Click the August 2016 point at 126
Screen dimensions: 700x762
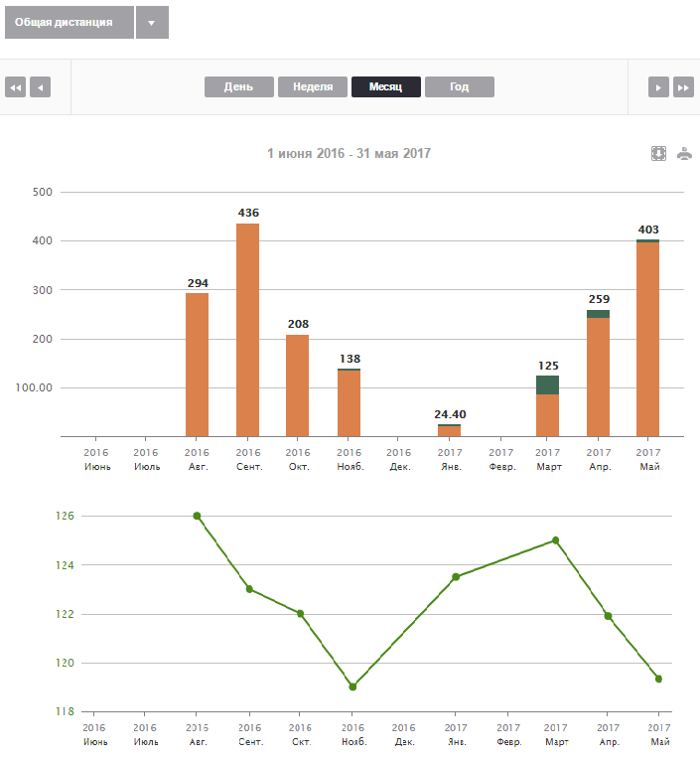197,516
